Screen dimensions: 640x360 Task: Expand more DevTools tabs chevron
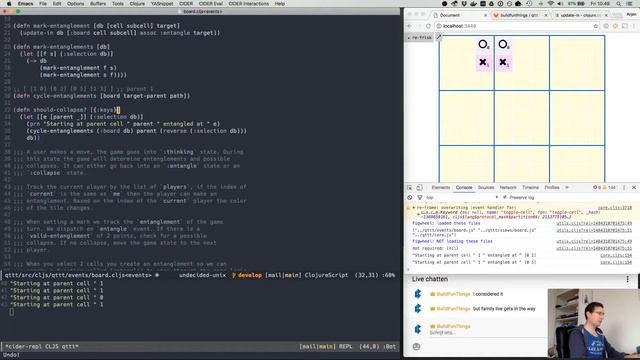(x=567, y=188)
